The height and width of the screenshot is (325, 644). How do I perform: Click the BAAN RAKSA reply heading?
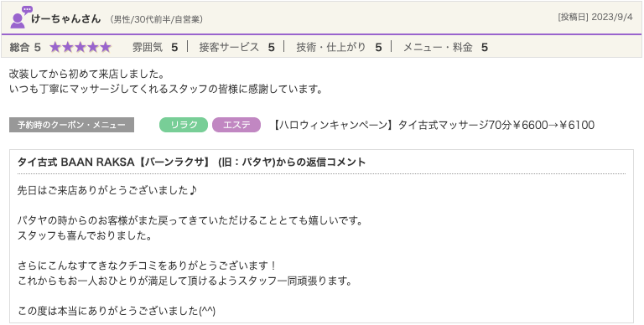pyautogui.click(x=191, y=162)
